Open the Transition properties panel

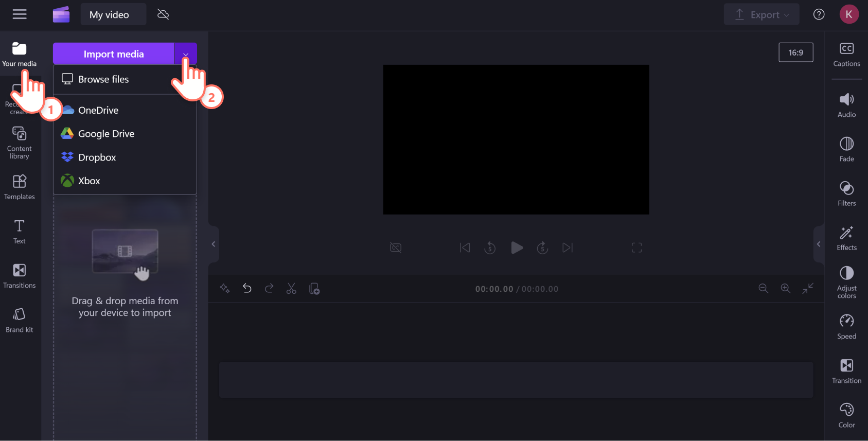(846, 371)
